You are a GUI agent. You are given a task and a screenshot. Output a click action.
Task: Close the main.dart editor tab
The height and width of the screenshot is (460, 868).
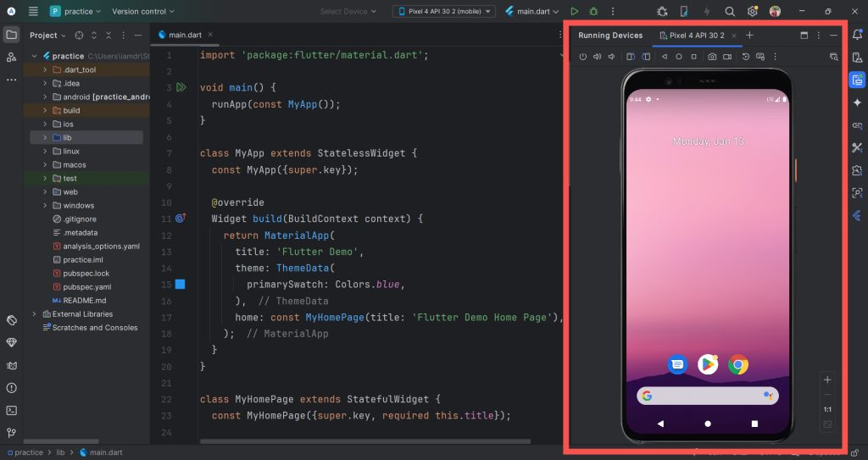coord(210,35)
